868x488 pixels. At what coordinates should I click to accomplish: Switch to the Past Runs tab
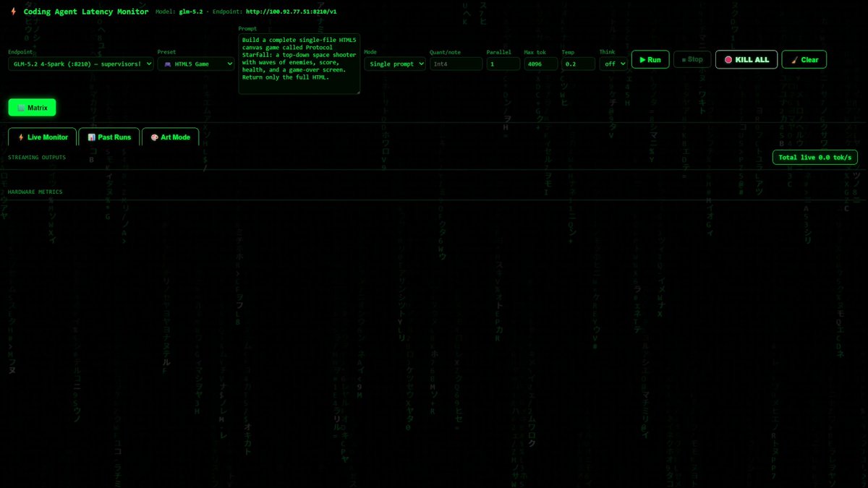[109, 137]
